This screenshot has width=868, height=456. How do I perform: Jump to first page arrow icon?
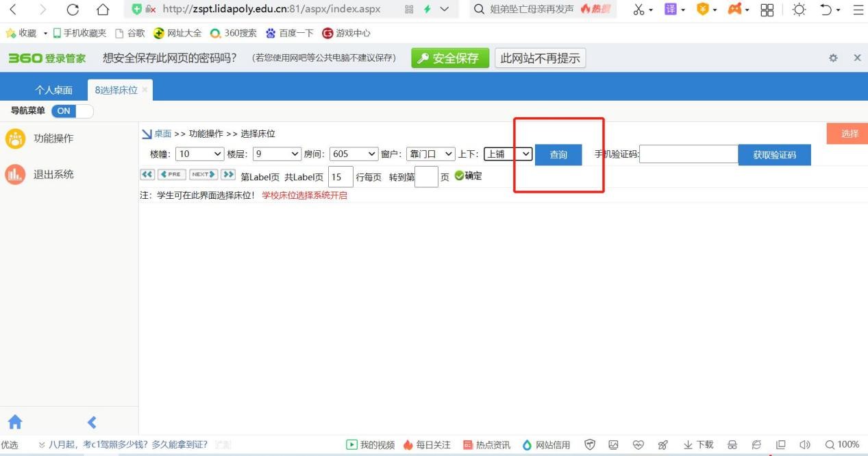pos(147,174)
